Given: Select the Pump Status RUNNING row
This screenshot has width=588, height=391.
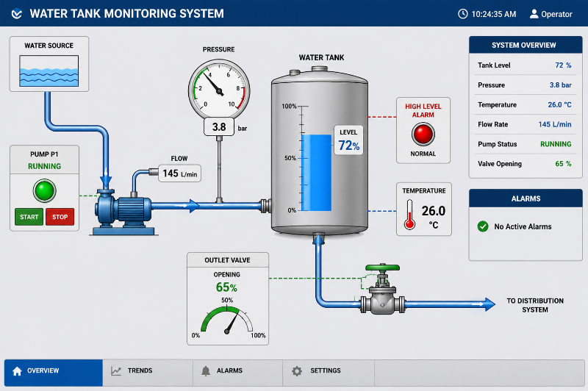Looking at the screenshot, I should coord(524,144).
